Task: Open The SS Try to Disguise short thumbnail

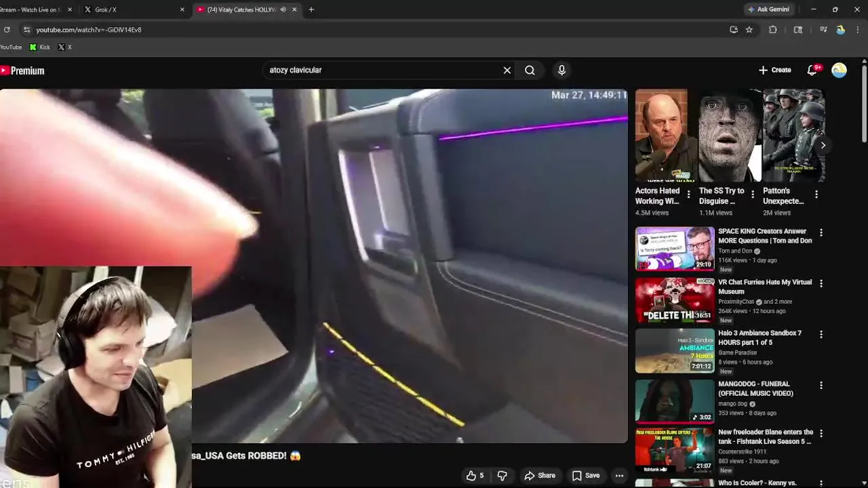Action: [730, 136]
